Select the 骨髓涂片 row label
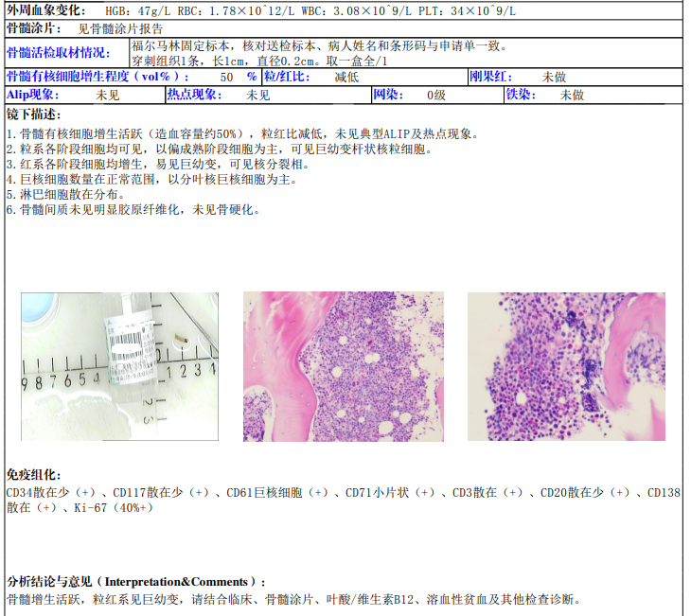 coord(35,29)
